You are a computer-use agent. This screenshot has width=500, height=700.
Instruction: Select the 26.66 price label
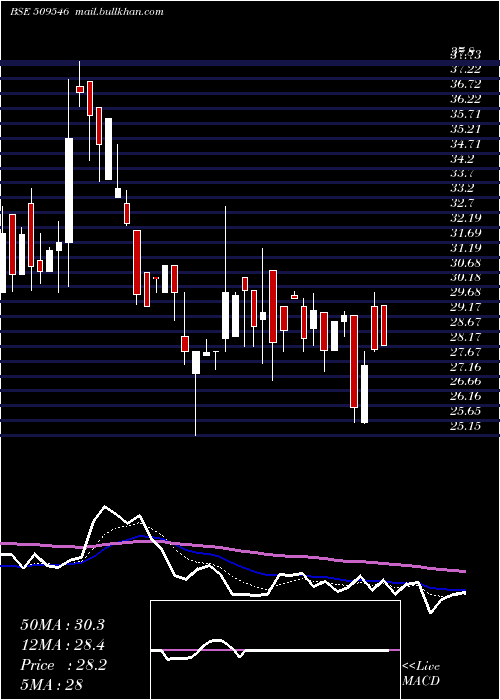(x=466, y=381)
